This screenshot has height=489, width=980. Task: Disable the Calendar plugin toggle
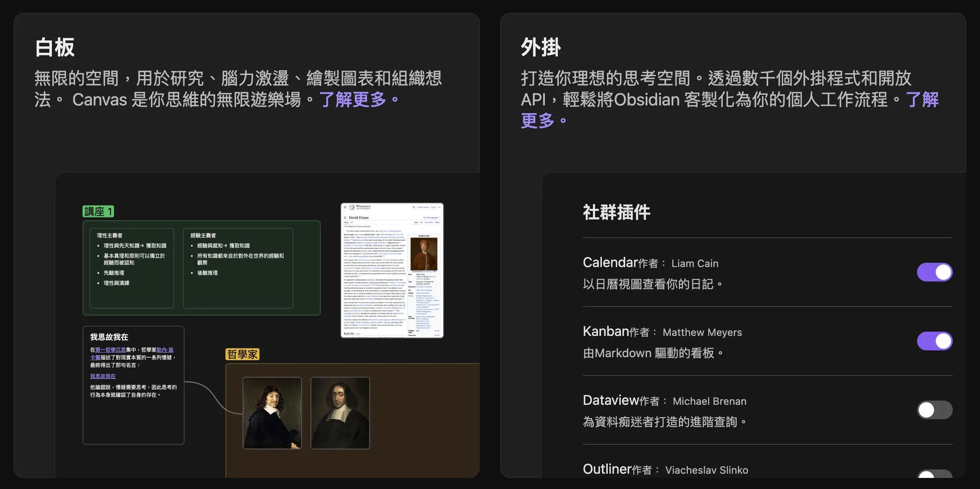point(934,272)
